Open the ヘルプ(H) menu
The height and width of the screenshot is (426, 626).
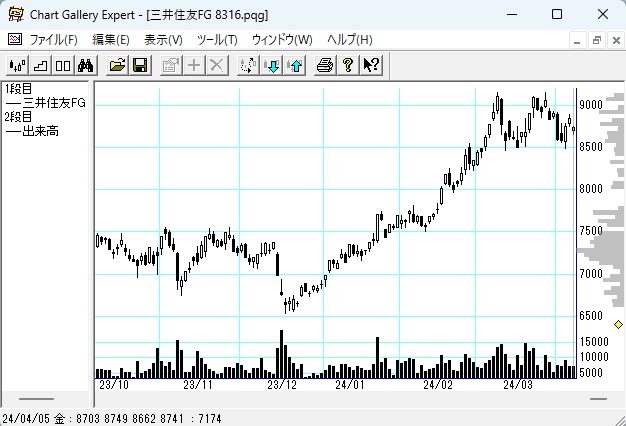(349, 40)
